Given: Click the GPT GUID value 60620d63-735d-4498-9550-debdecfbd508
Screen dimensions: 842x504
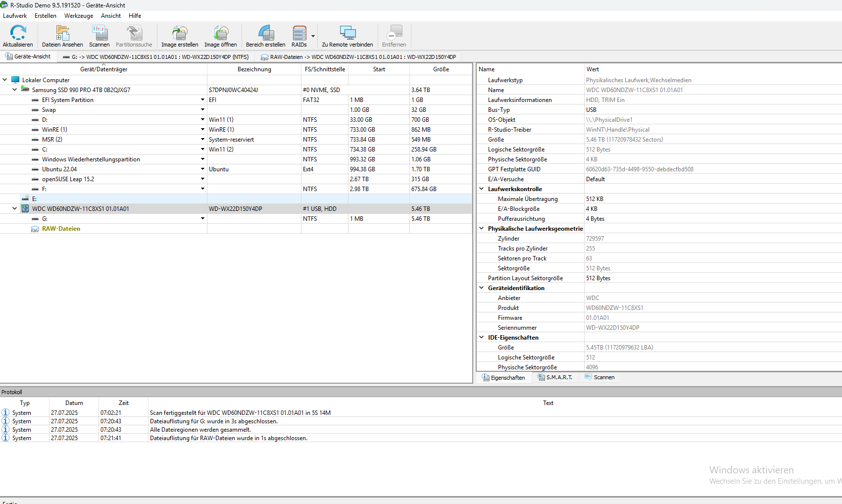Looking at the screenshot, I should click(x=640, y=169).
